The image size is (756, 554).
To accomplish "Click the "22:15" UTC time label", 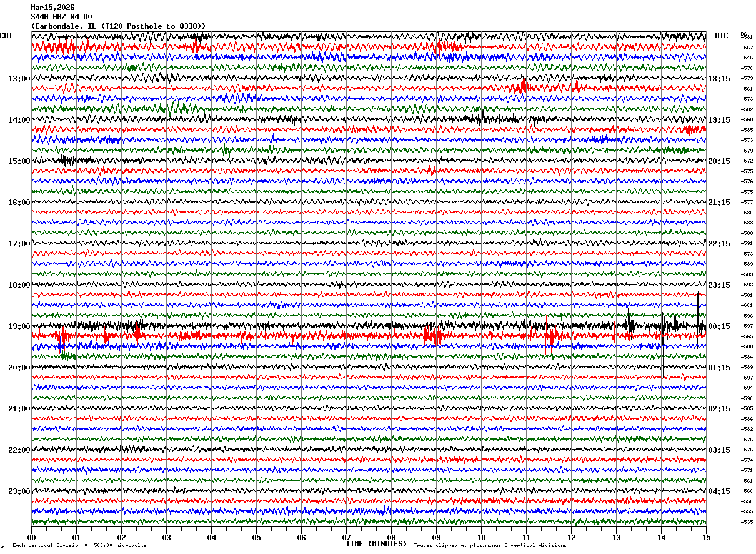I will (x=719, y=244).
